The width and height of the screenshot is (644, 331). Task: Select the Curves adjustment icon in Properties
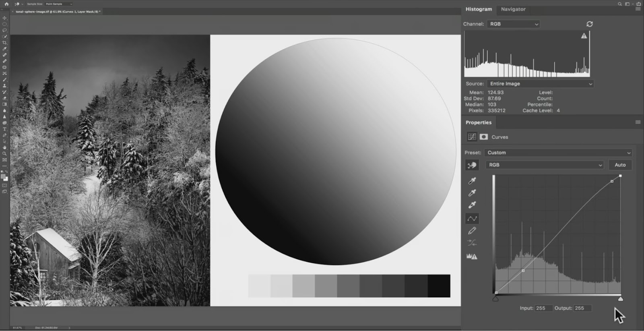[472, 137]
